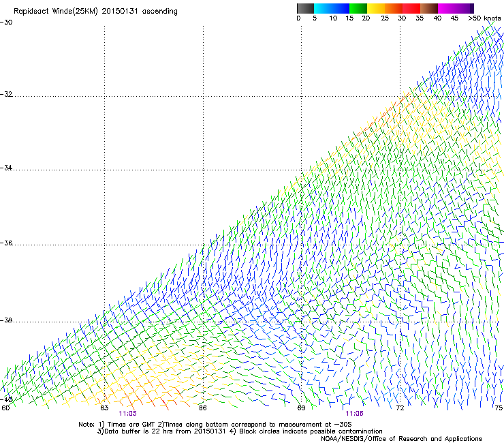Click the longitude label 66

(x=202, y=408)
